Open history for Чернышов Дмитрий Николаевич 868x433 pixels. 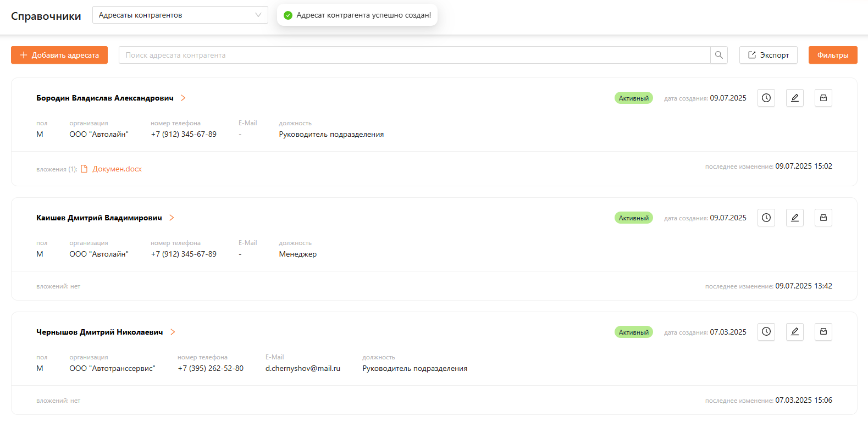[x=766, y=332]
